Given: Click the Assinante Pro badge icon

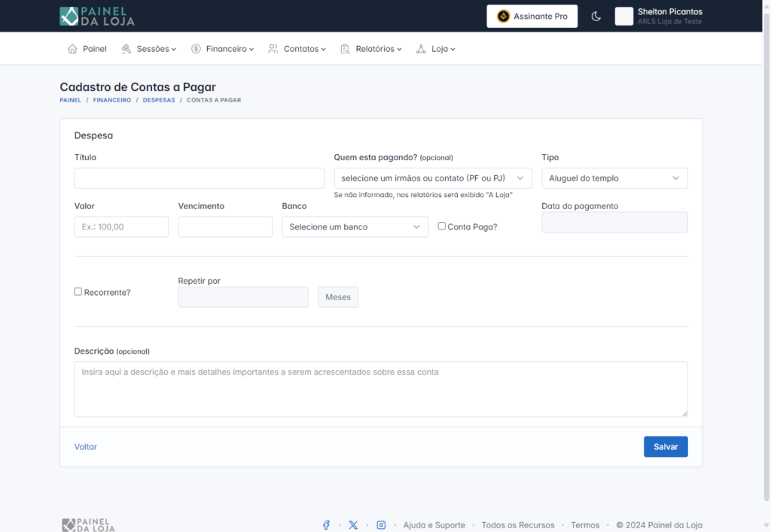Looking at the screenshot, I should [504, 17].
